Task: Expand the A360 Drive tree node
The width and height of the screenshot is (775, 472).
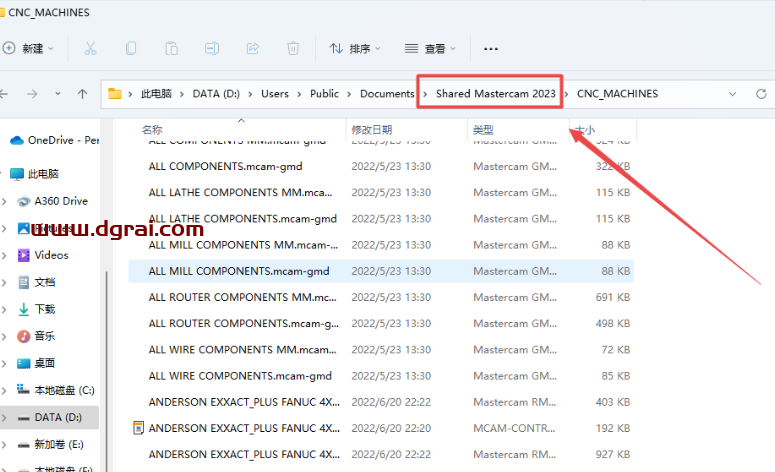Action: (x=4, y=201)
